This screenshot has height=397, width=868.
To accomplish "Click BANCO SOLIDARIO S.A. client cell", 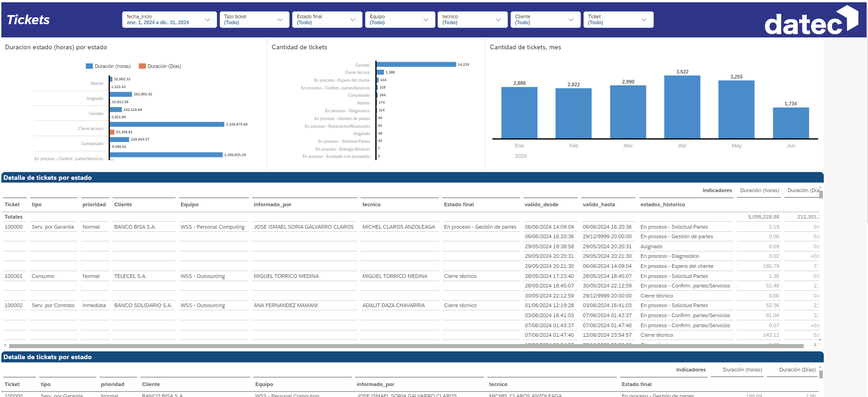I will tap(143, 305).
